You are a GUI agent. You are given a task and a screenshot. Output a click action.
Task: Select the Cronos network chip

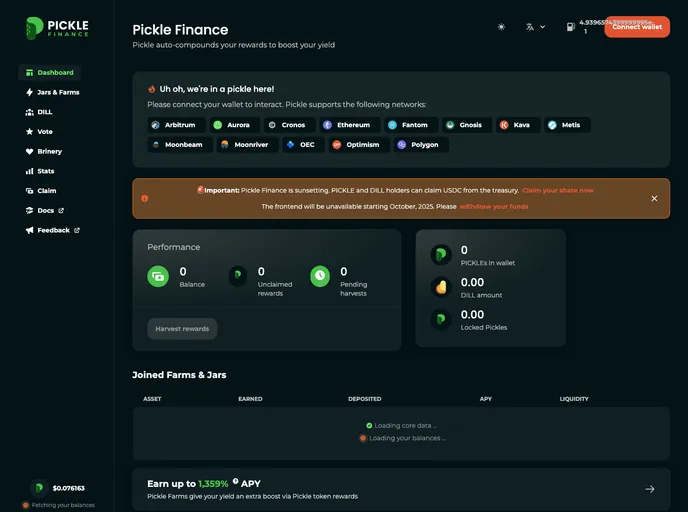[290, 125]
